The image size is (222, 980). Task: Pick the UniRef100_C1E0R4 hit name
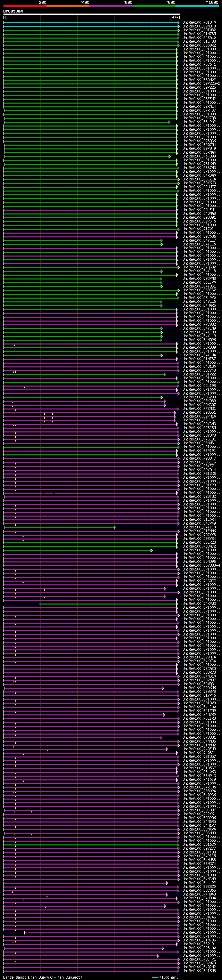pyautogui.click(x=199, y=520)
